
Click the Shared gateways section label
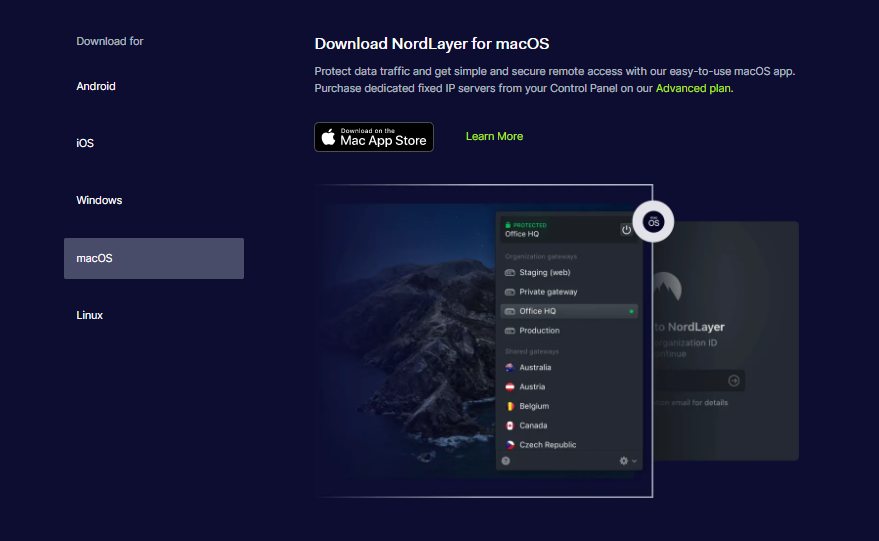[x=532, y=352]
